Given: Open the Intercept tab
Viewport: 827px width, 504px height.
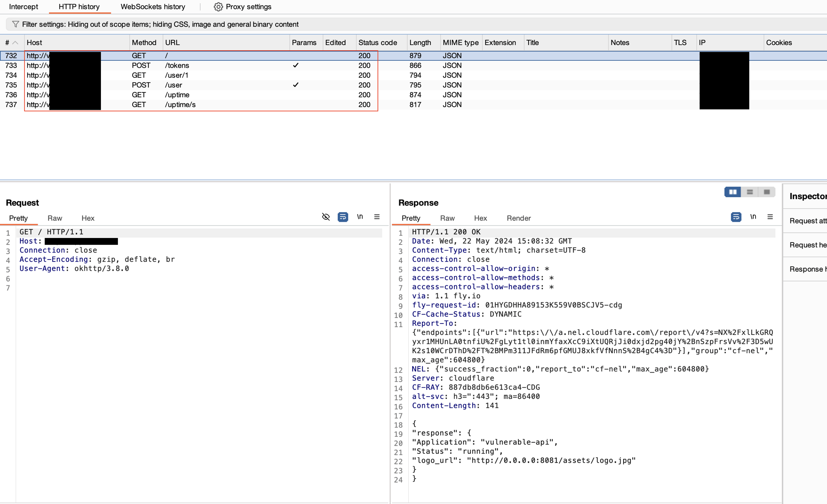Looking at the screenshot, I should 24,7.
